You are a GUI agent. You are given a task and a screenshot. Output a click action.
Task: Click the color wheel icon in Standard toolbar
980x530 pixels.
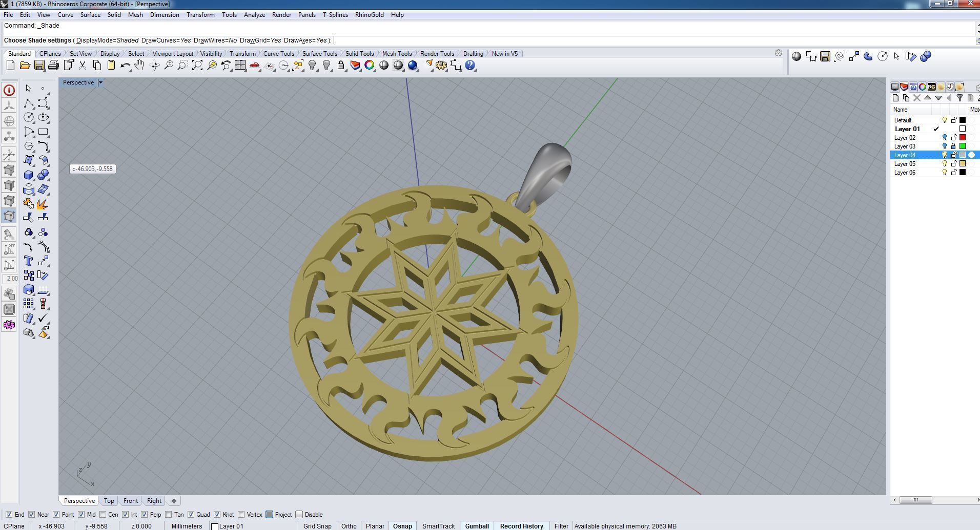coord(370,66)
